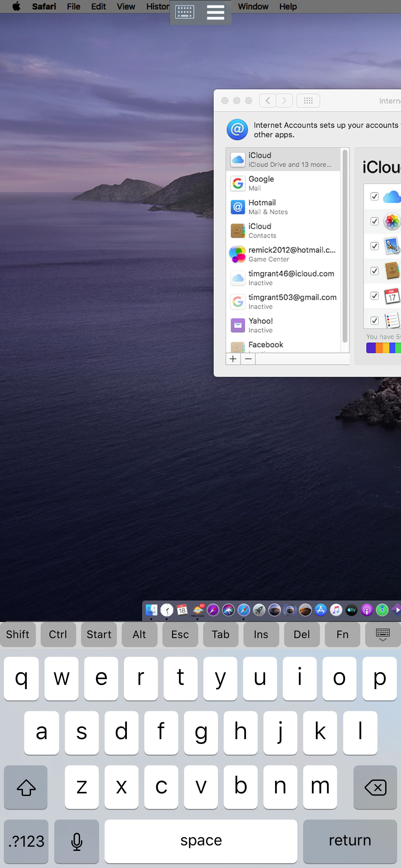
Task: Add an account with the plus button
Action: pos(233,359)
